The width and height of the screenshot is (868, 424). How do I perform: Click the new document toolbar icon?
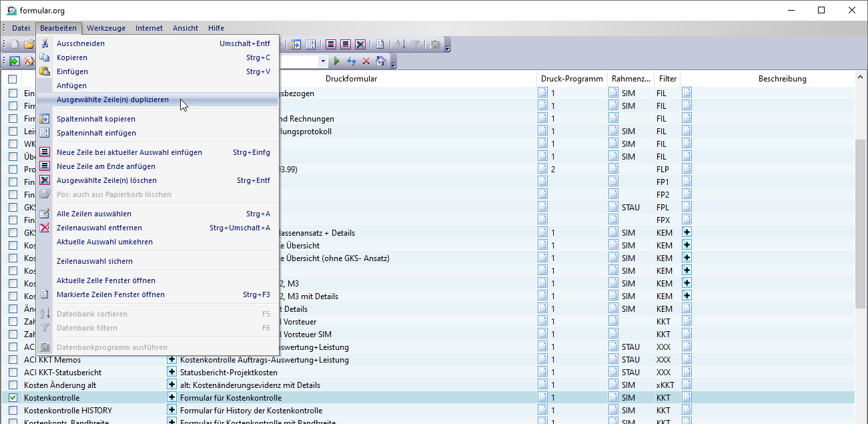15,45
